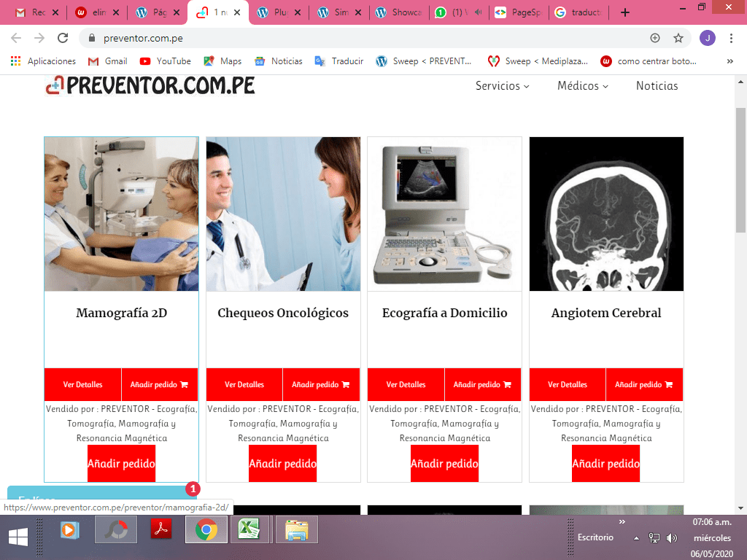Screen dimensions: 747x560
Task: Open the Chrome profile avatar J
Action: [x=708, y=38]
